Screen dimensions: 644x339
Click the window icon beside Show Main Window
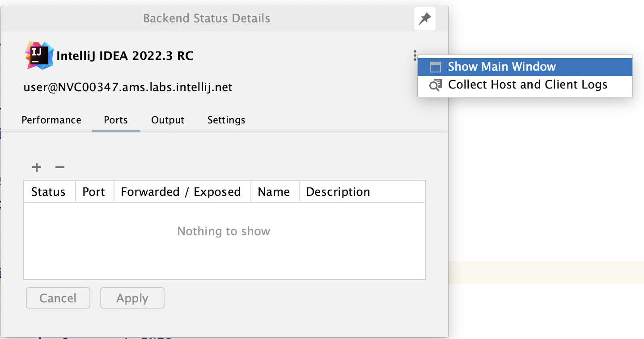pyautogui.click(x=435, y=66)
